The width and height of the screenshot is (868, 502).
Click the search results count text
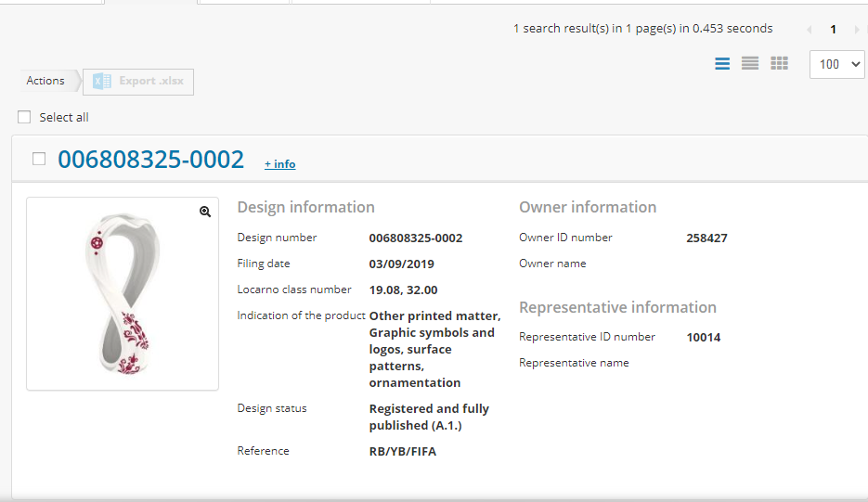tap(642, 29)
